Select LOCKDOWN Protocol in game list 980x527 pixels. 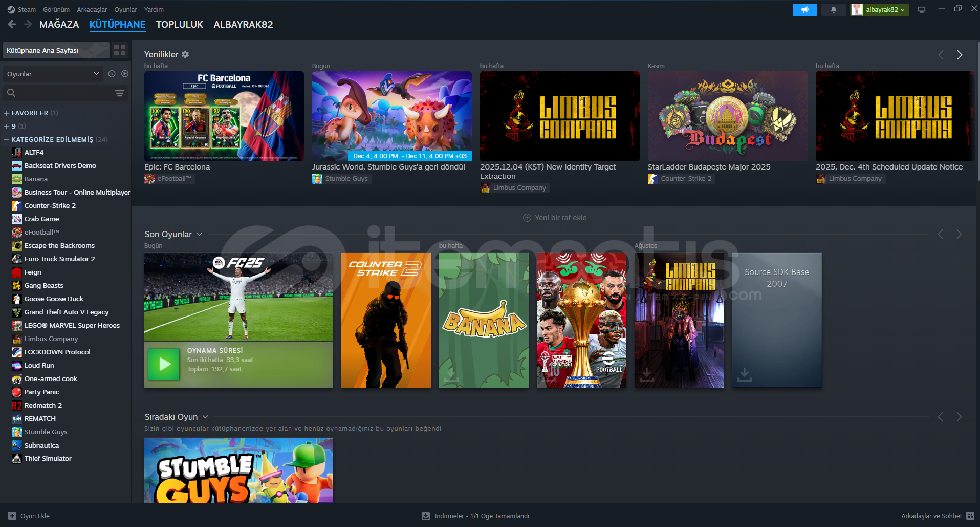[57, 352]
